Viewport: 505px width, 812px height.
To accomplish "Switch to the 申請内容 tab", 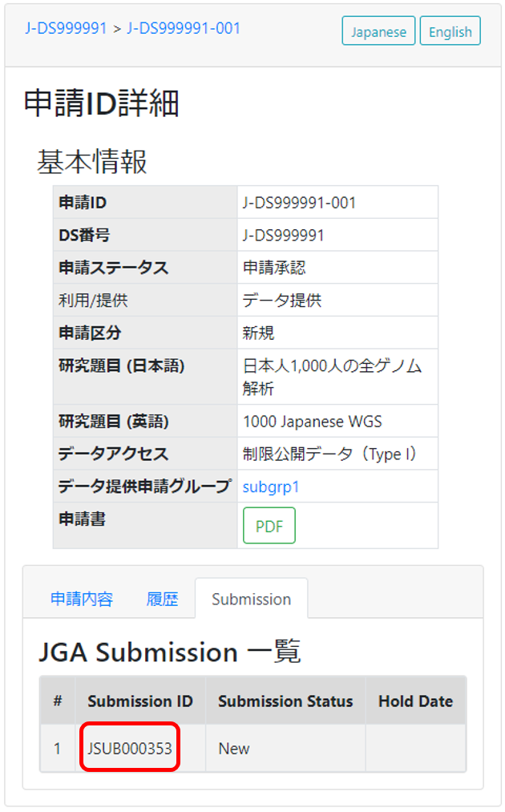I will pos(82,600).
